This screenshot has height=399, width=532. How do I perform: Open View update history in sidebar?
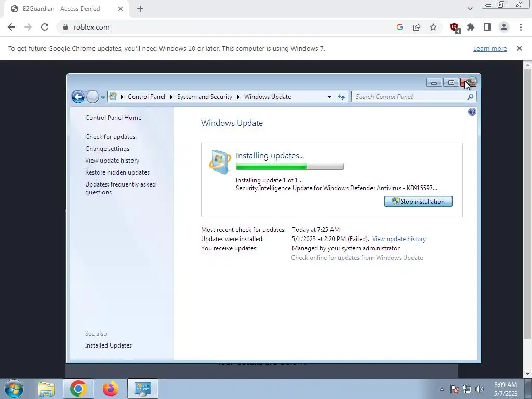coord(112,161)
